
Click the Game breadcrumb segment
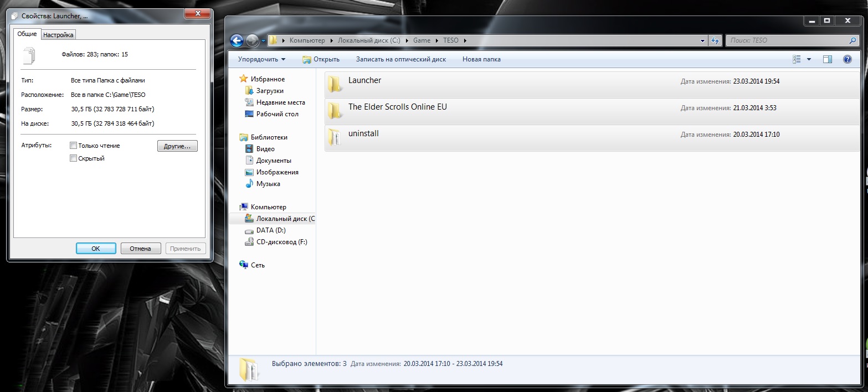(422, 40)
